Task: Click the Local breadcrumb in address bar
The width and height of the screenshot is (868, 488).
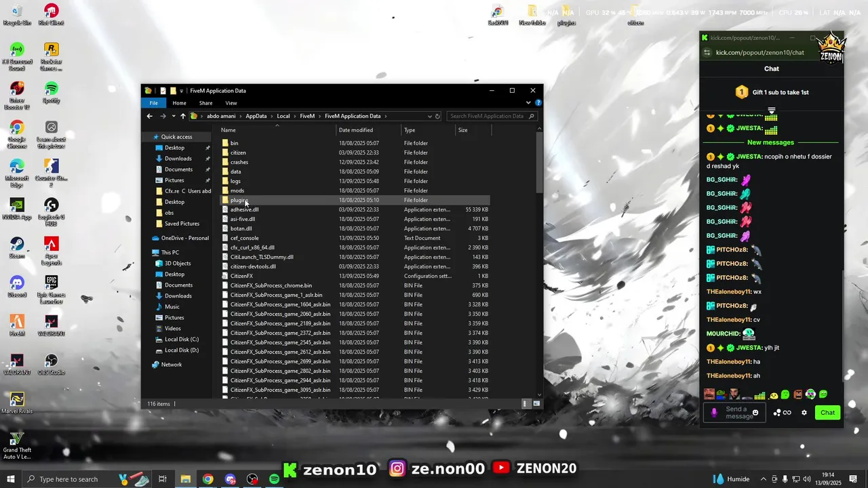Action: tap(283, 116)
